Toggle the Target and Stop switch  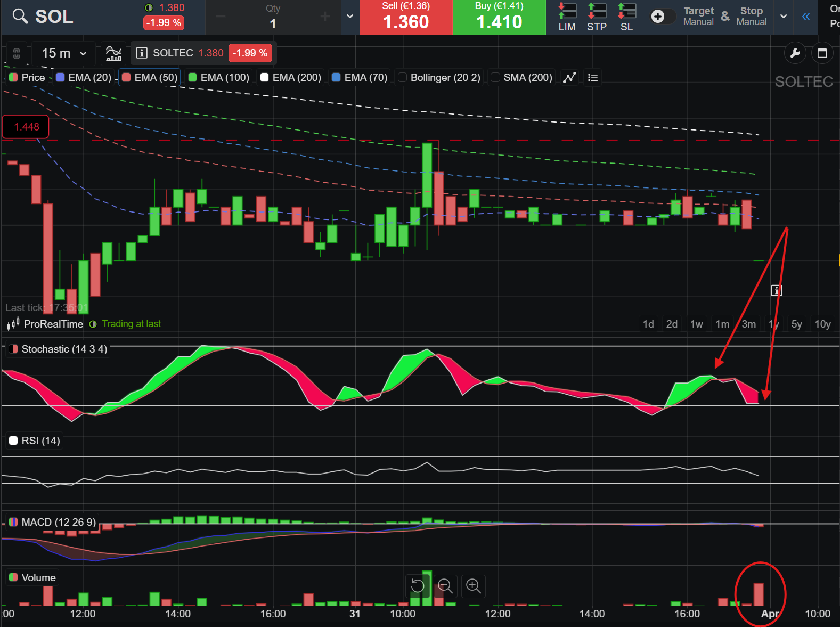[x=662, y=17]
